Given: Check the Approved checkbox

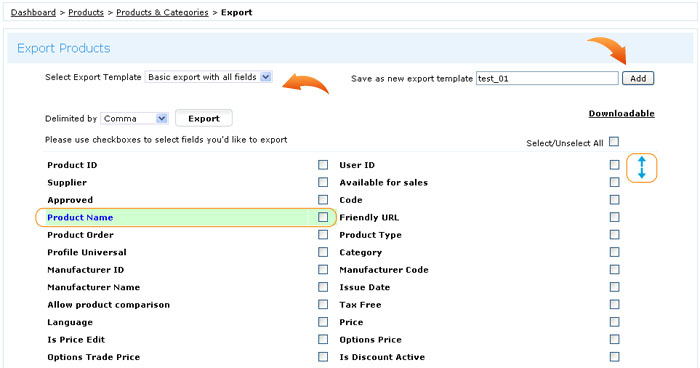Looking at the screenshot, I should [x=323, y=200].
